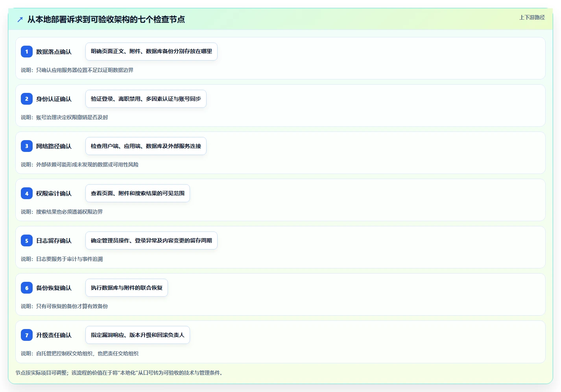Select the 权限审计确认 step title

point(54,193)
